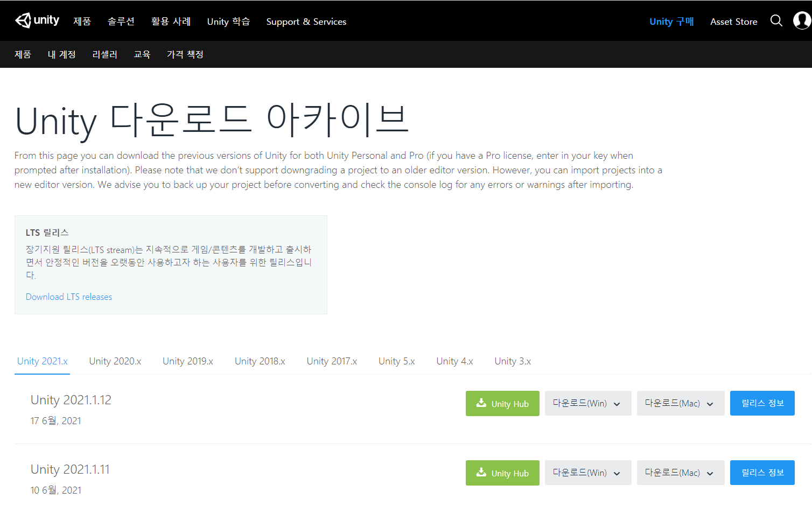Click Unity Hub button for Unity 2021.1.11
The height and width of the screenshot is (506, 812).
(502, 473)
